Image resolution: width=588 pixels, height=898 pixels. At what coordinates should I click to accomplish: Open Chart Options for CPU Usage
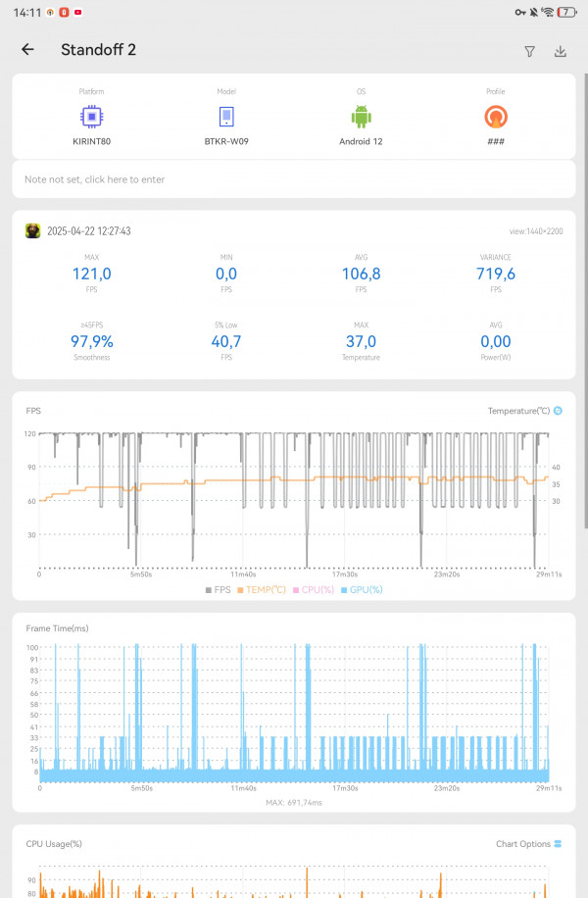[528, 844]
